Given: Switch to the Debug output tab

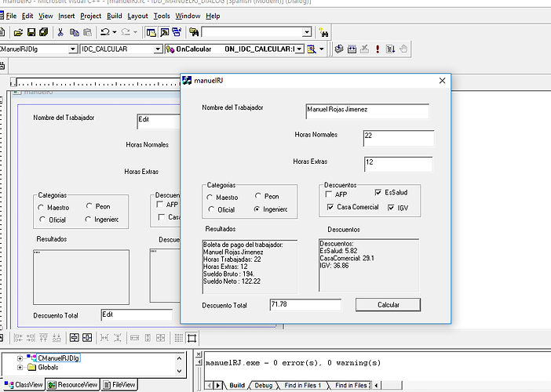Looking at the screenshot, I should tap(263, 385).
